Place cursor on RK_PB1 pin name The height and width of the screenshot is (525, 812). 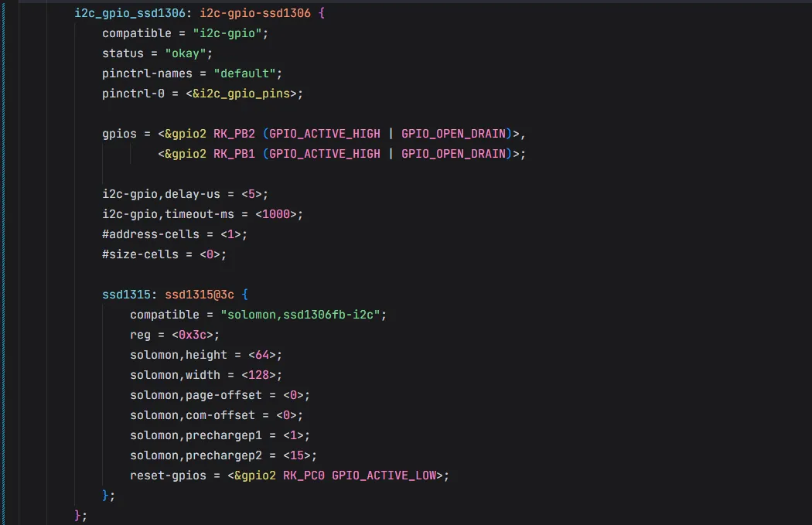(234, 154)
